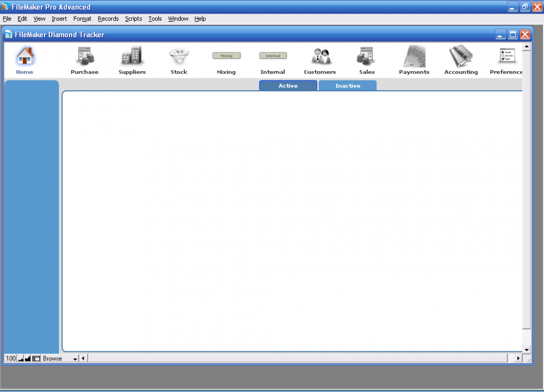544x392 pixels.
Task: Open the Browse mode dropdown
Action: 60,358
